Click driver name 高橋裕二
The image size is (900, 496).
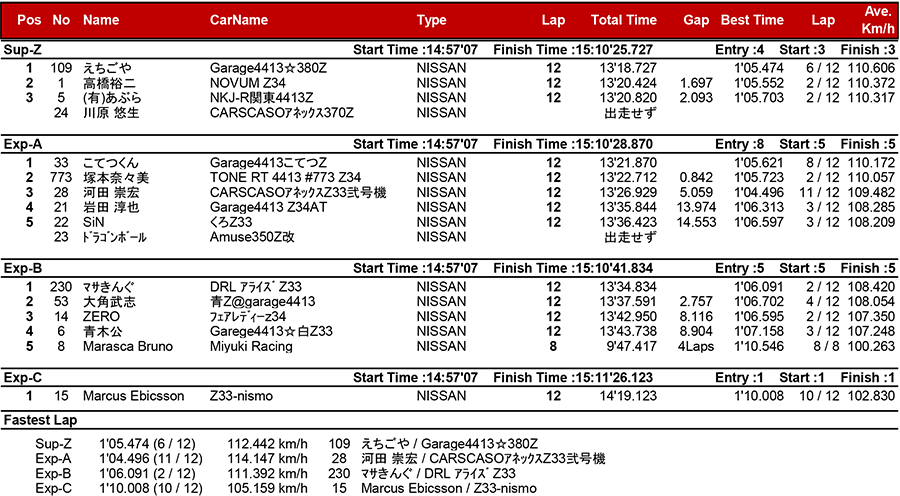[x=109, y=83]
